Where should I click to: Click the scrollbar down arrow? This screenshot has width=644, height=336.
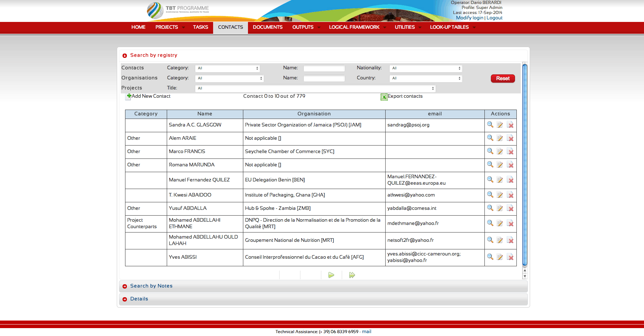[x=525, y=276]
